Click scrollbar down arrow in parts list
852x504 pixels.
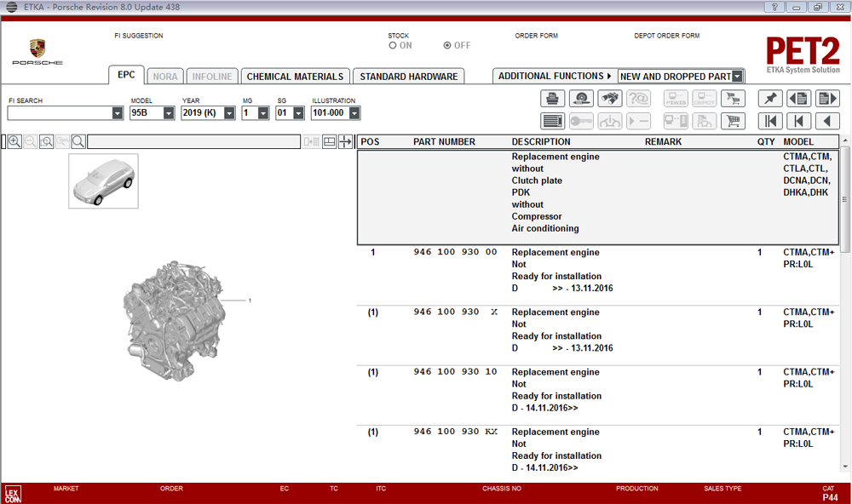click(845, 467)
